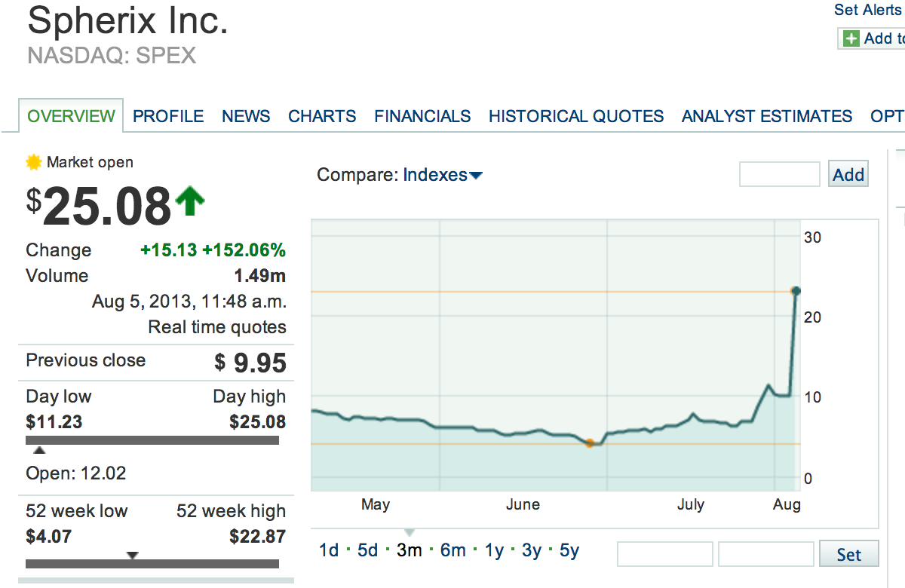This screenshot has height=588, width=905.
Task: Select the 6m chart range
Action: (452, 550)
